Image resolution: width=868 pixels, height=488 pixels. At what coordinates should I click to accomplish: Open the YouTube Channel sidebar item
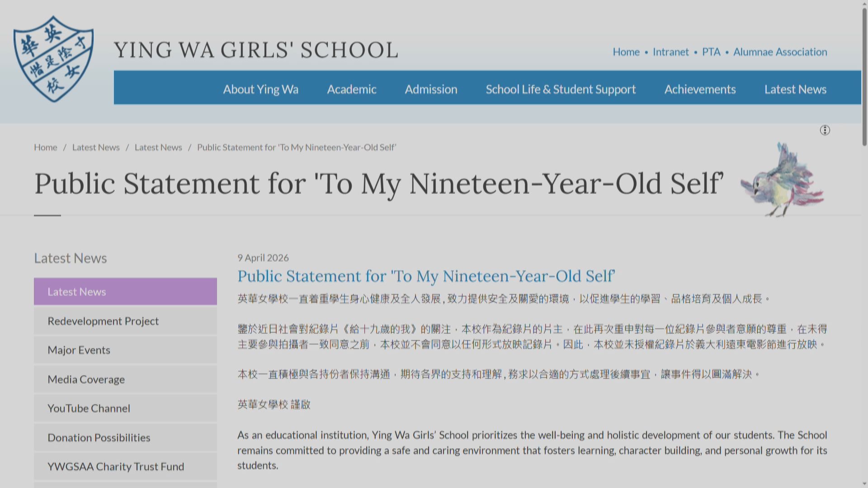pos(125,408)
